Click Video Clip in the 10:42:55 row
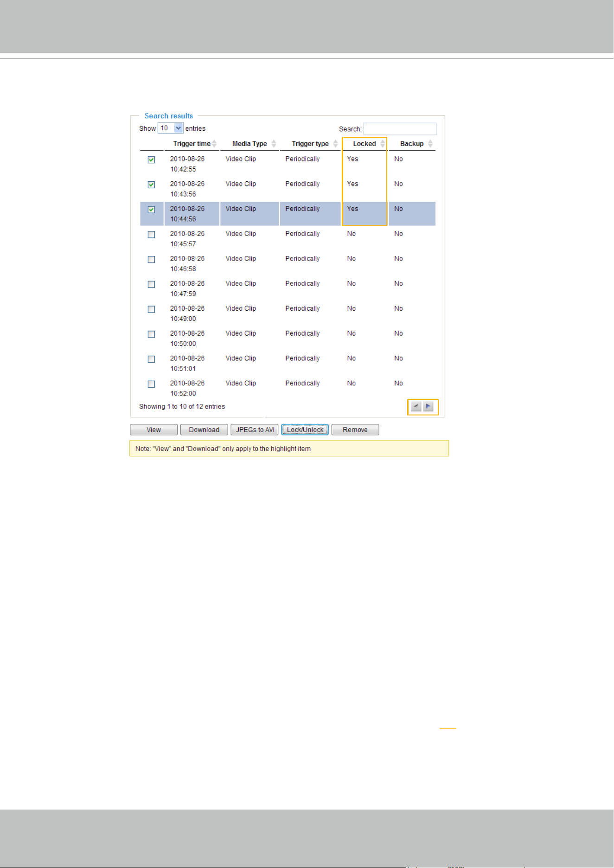Screen dimensions: 614x868 coord(241,159)
